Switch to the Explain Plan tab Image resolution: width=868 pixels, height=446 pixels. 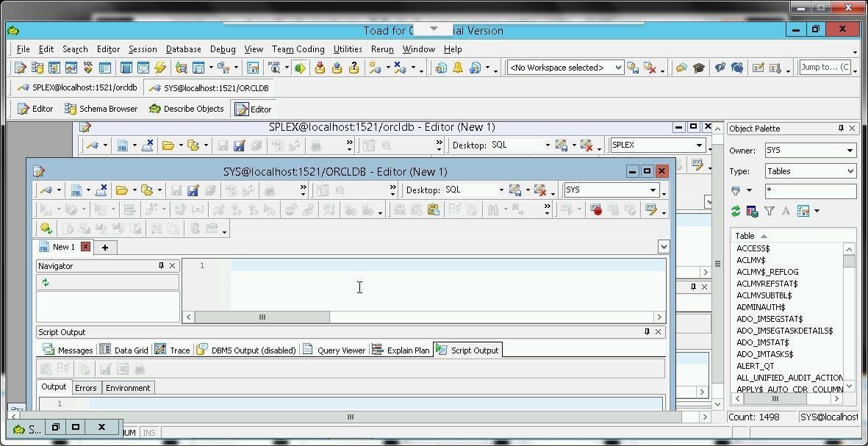coord(401,350)
